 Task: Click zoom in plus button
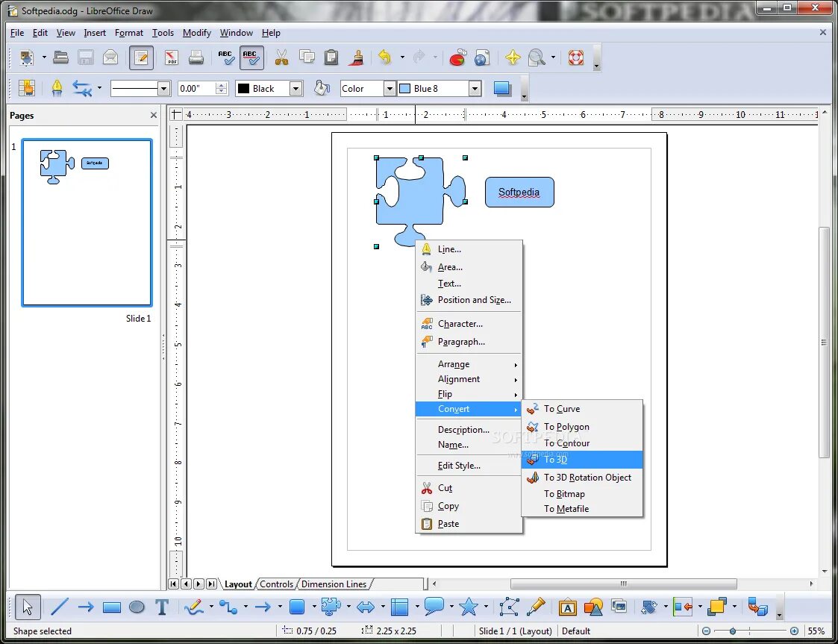(x=794, y=631)
